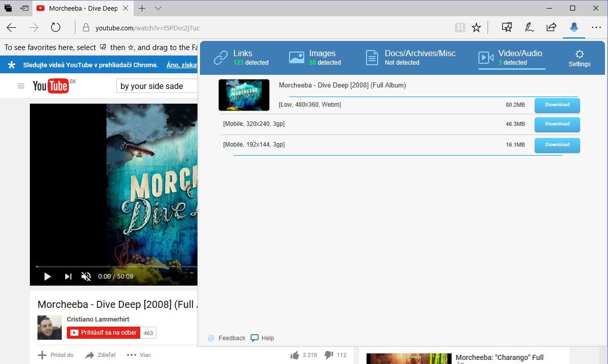Open the Help link

262,338
